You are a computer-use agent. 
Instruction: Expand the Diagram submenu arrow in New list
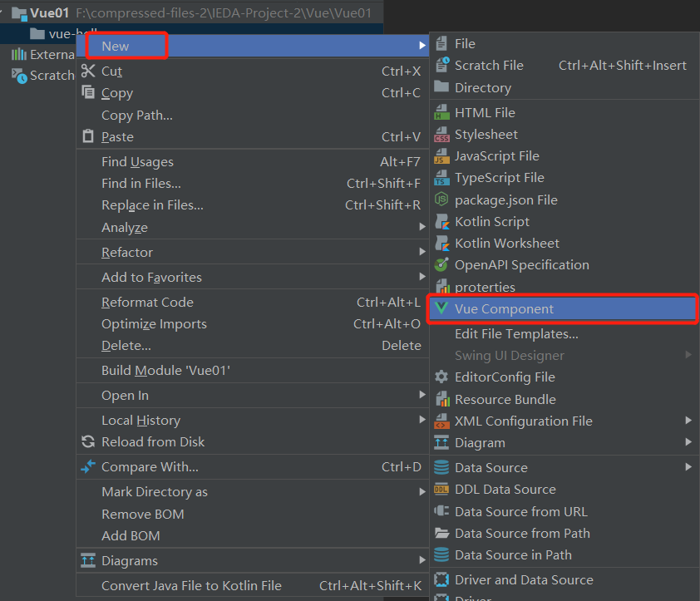click(688, 442)
